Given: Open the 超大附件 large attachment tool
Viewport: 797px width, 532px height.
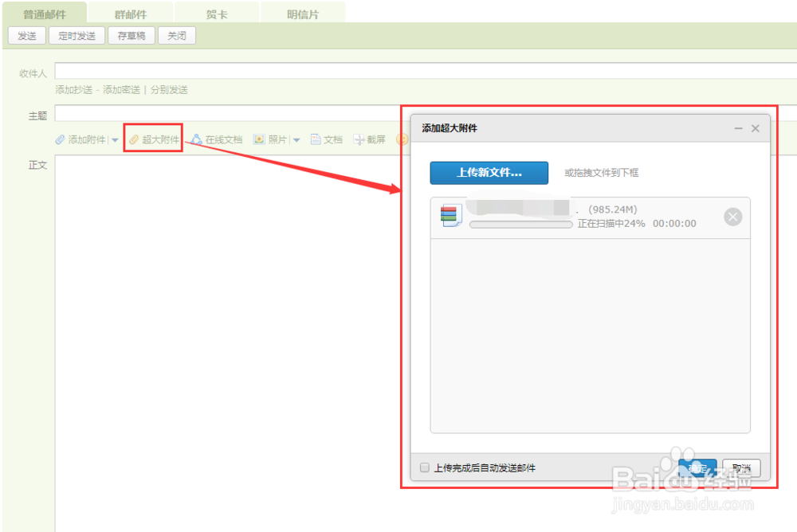Looking at the screenshot, I should point(153,139).
